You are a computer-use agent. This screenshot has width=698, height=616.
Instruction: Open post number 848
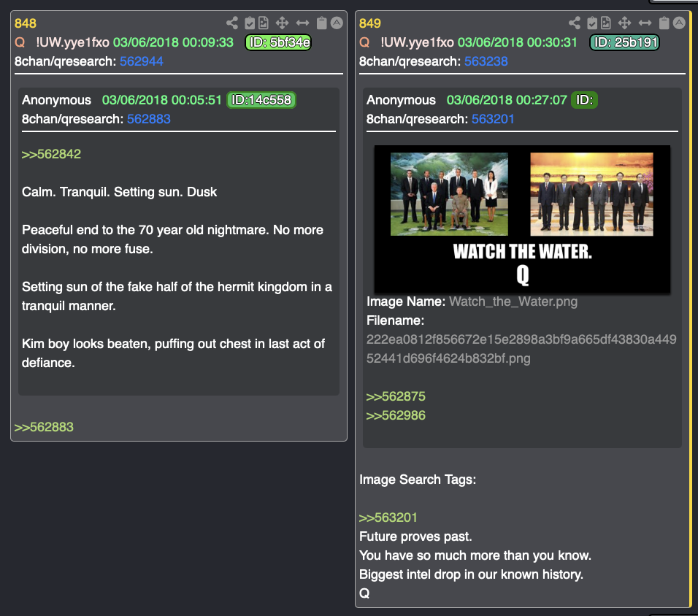(x=26, y=23)
